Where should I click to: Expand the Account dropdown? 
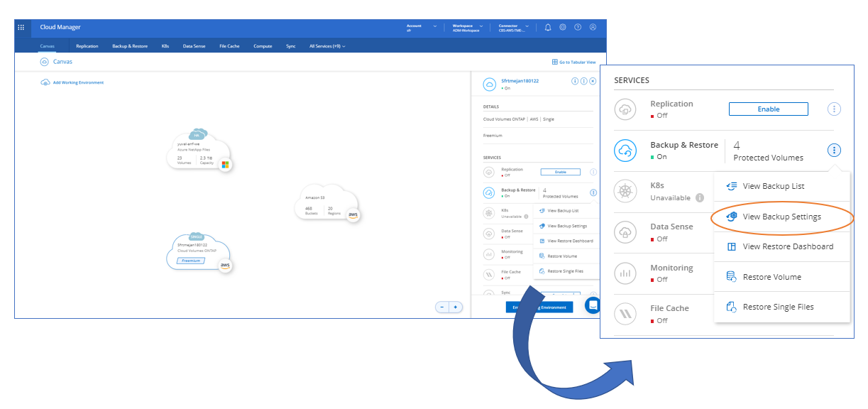(421, 26)
